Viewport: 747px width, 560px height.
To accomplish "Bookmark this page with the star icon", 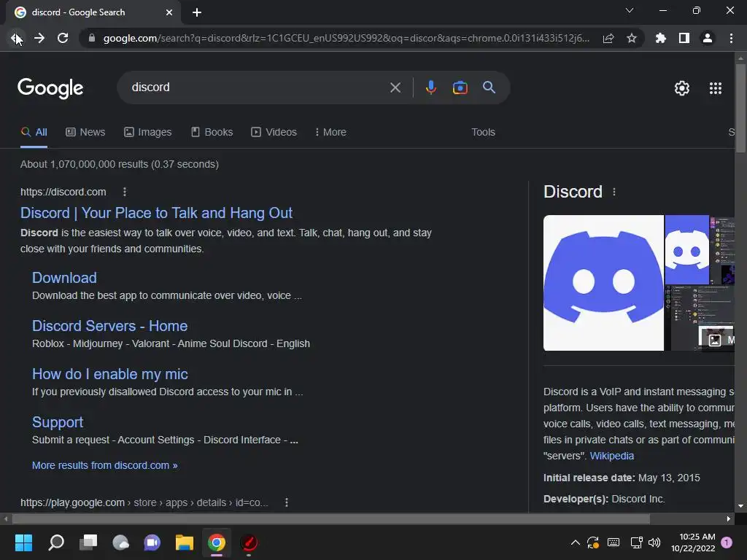I will point(632,38).
